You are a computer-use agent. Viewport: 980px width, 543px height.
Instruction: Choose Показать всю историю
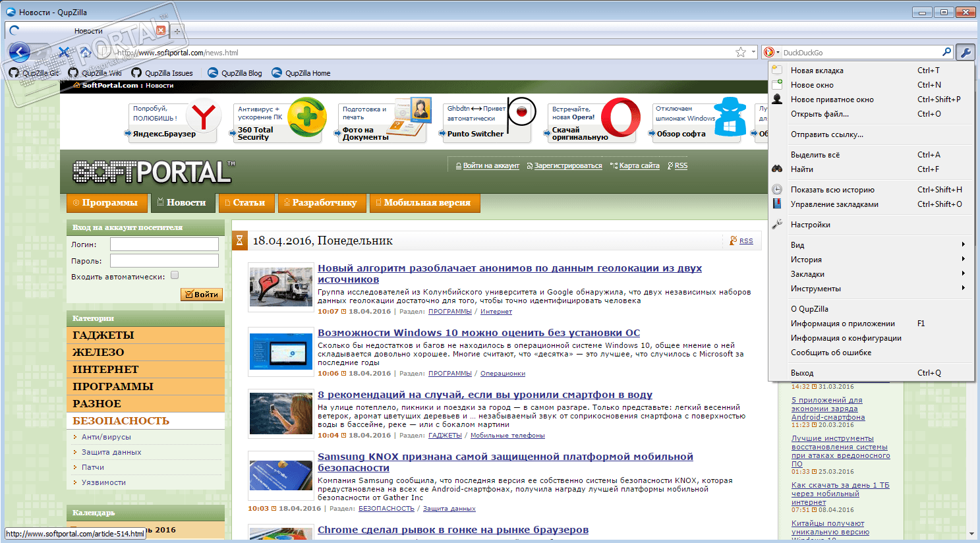pos(871,190)
